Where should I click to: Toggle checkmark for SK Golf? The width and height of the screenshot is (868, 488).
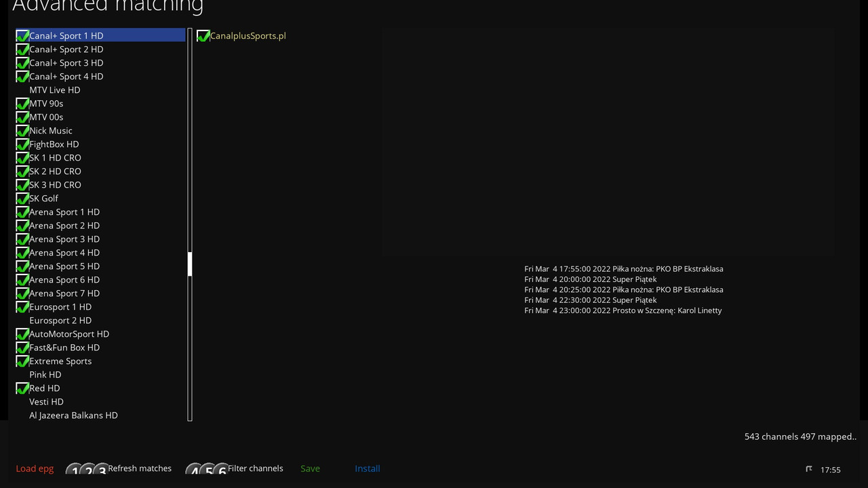point(22,198)
